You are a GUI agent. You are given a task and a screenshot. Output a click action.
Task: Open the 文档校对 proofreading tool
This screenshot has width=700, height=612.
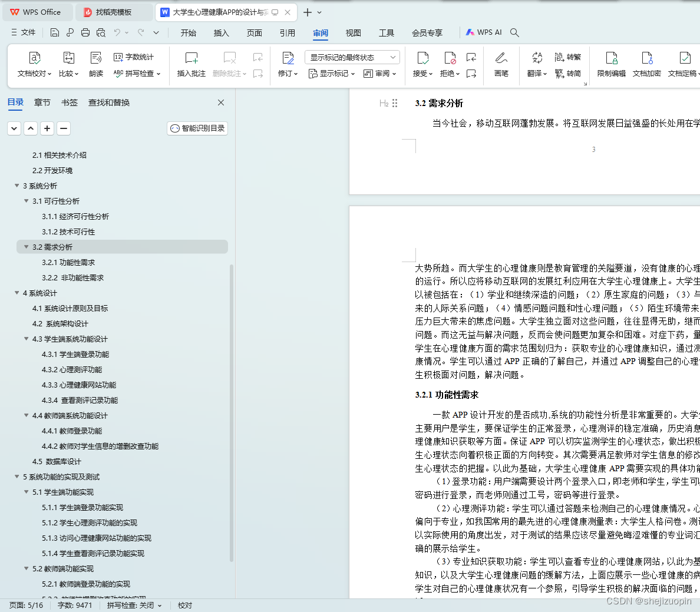click(x=34, y=64)
